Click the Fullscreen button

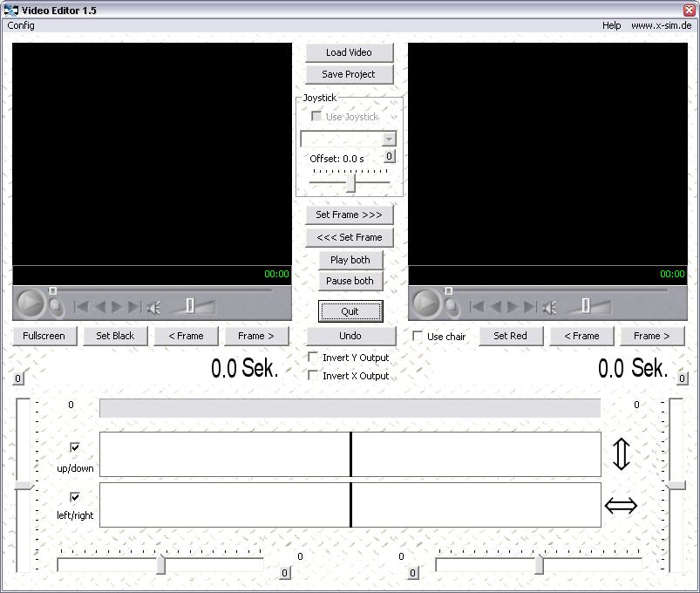point(44,336)
